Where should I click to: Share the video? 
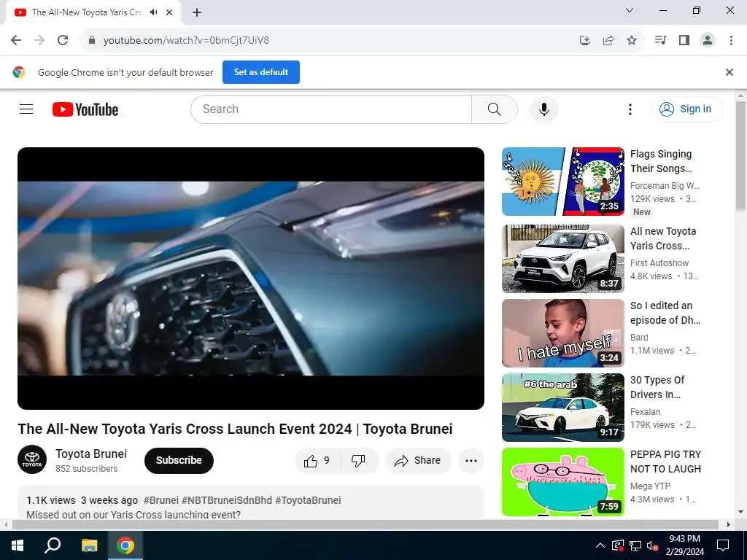click(418, 461)
